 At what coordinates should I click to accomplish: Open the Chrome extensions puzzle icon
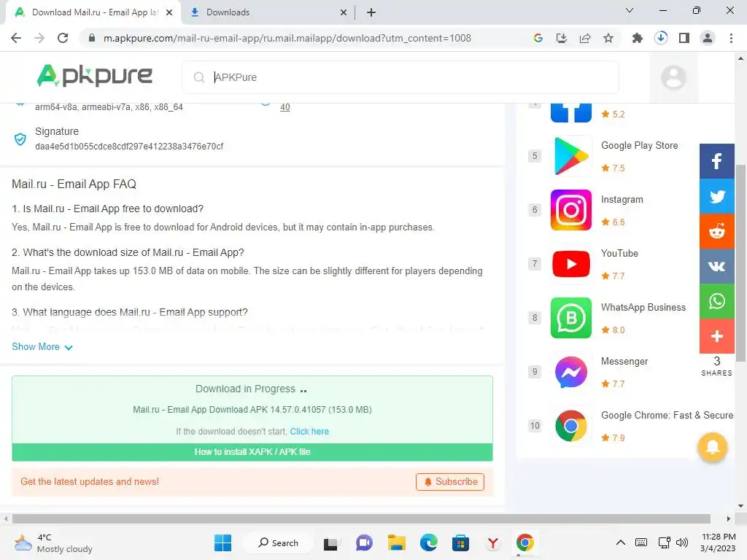(637, 38)
